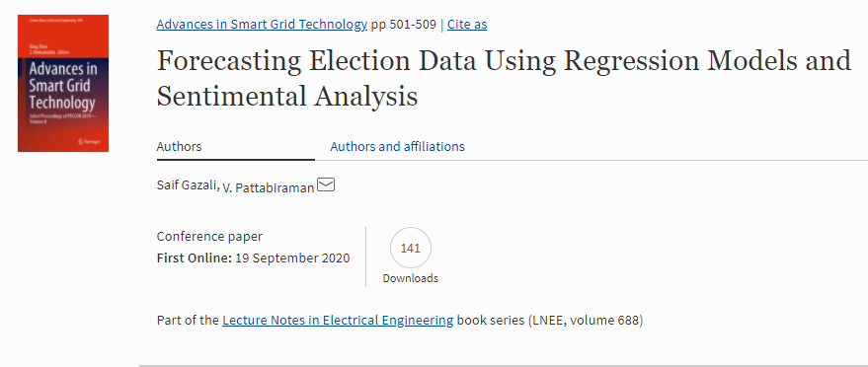The image size is (868, 367).
Task: Click the Conference paper label
Action: [209, 237]
